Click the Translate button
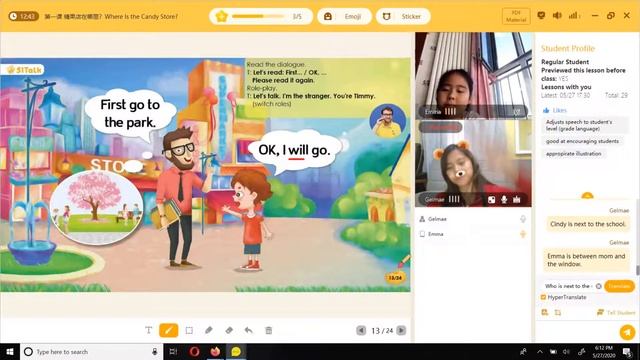This screenshot has height=360, width=640. (x=619, y=286)
